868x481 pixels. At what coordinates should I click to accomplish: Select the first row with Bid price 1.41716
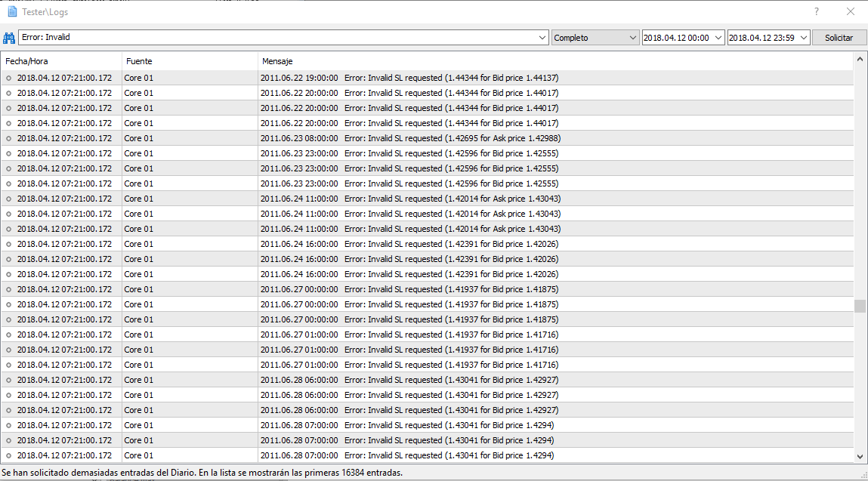[427, 335]
